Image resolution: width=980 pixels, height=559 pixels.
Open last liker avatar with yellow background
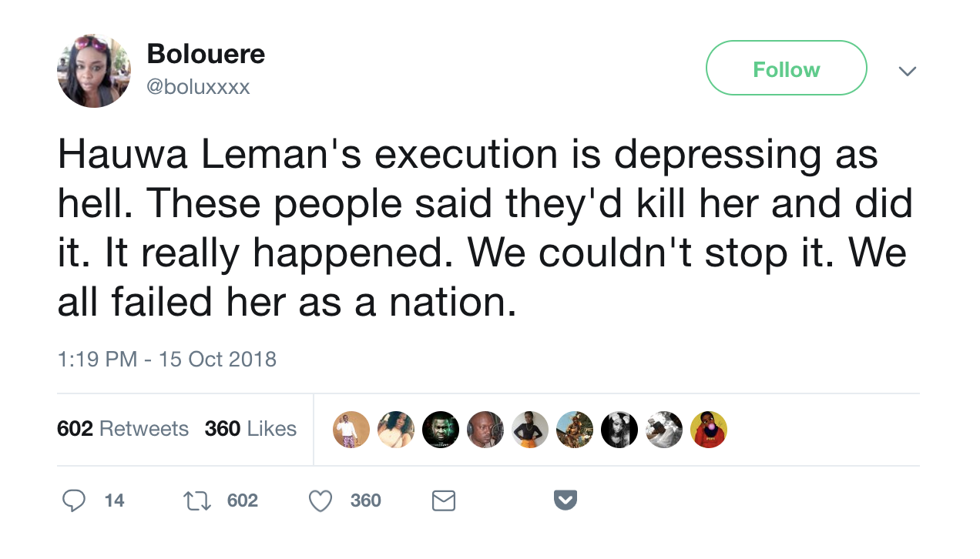tap(709, 430)
